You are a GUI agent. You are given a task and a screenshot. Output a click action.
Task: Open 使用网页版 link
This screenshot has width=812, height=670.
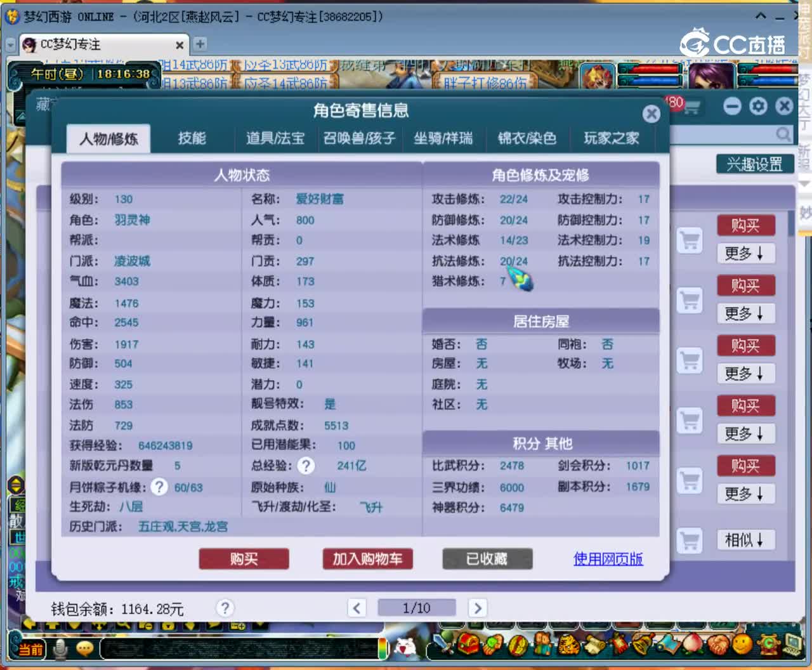tap(608, 559)
